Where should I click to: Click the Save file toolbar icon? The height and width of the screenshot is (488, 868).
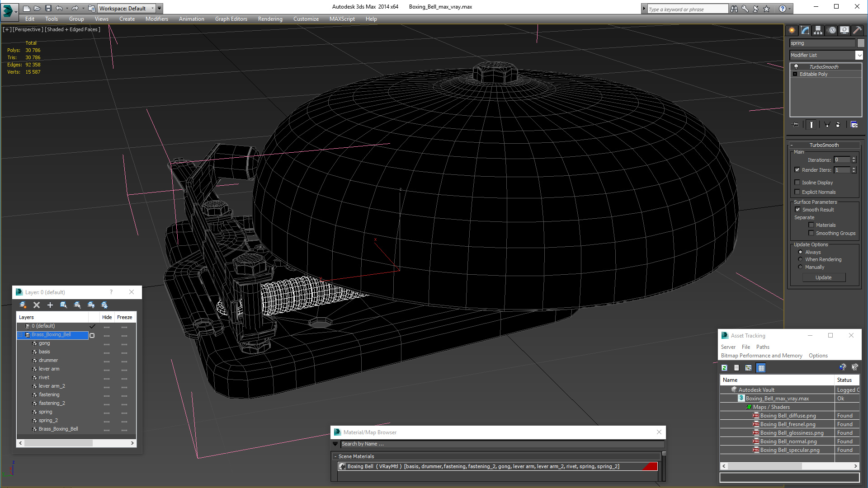[48, 8]
